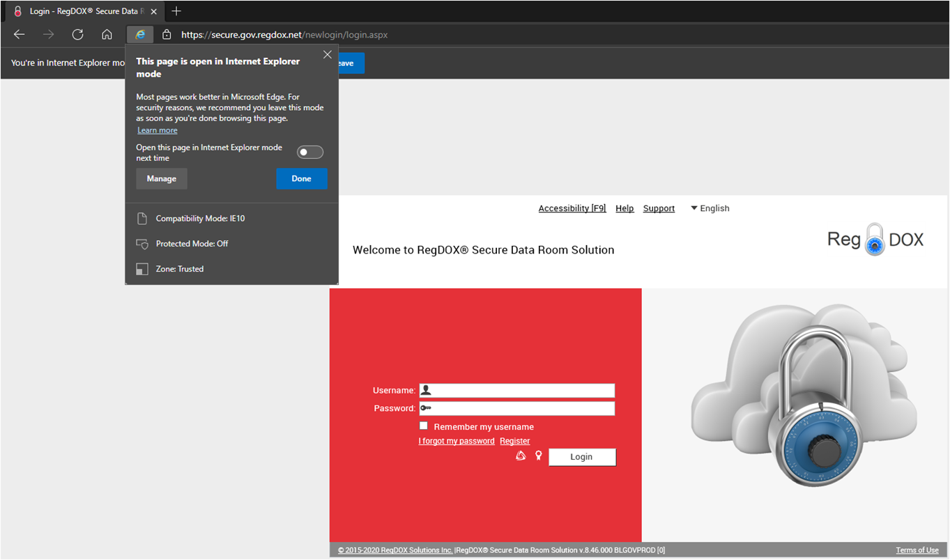Click the triangle icon beside Login
Viewport: 950px width, 560px height.
tap(521, 456)
